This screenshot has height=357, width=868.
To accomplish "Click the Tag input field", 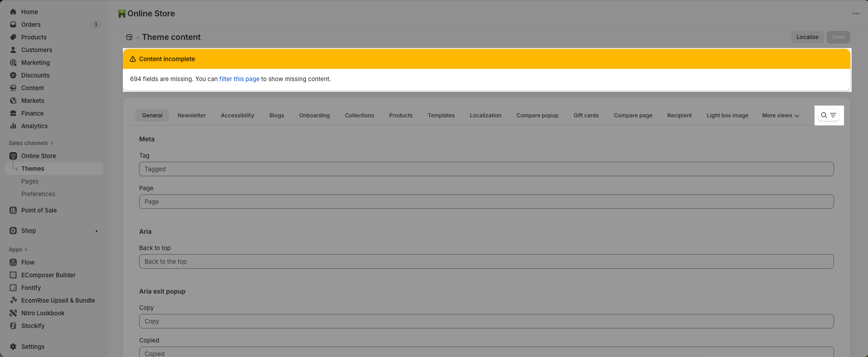I will click(486, 169).
